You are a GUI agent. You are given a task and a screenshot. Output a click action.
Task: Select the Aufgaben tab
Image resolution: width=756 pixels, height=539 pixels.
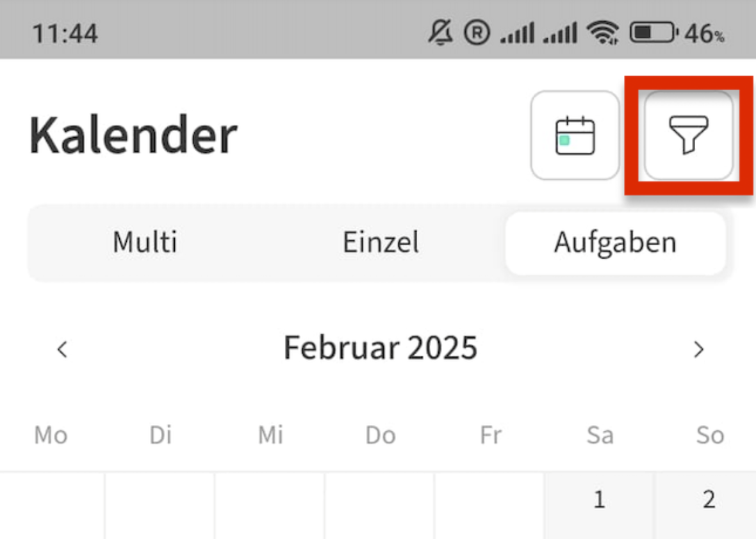[x=614, y=243]
